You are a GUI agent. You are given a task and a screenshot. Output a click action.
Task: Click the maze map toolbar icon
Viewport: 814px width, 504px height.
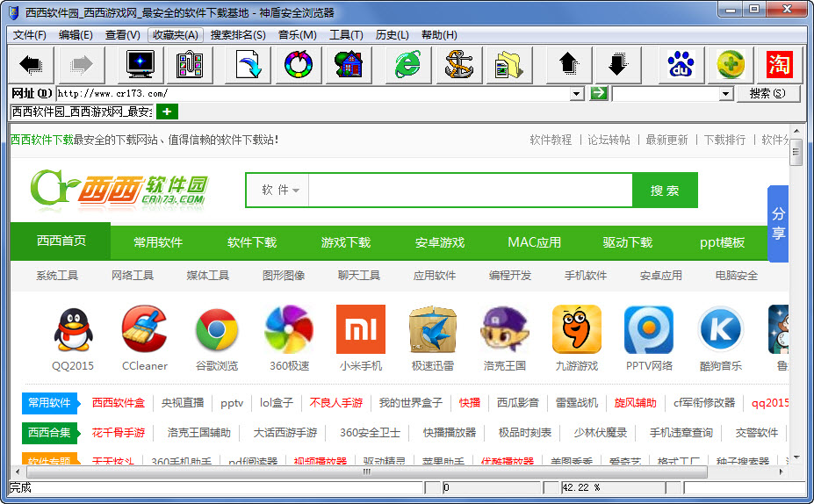(190, 65)
